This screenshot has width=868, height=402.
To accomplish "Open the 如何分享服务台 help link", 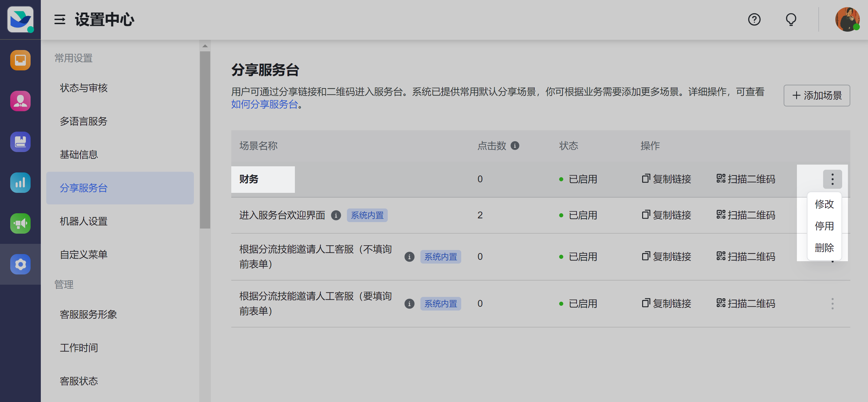I will [x=264, y=104].
